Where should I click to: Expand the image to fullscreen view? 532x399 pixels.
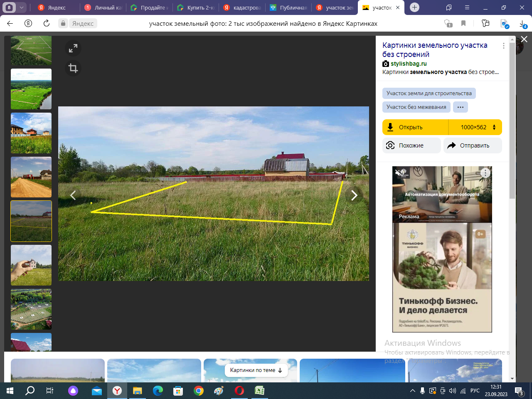73,49
